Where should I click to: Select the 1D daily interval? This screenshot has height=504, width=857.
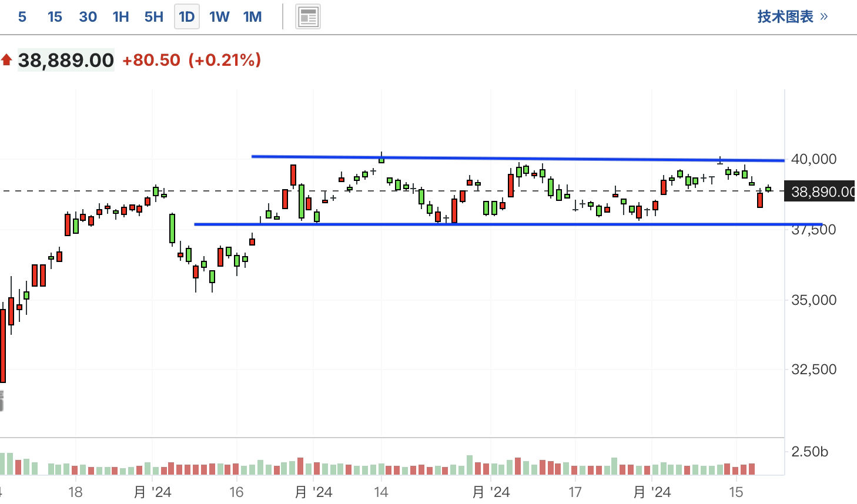(x=187, y=16)
